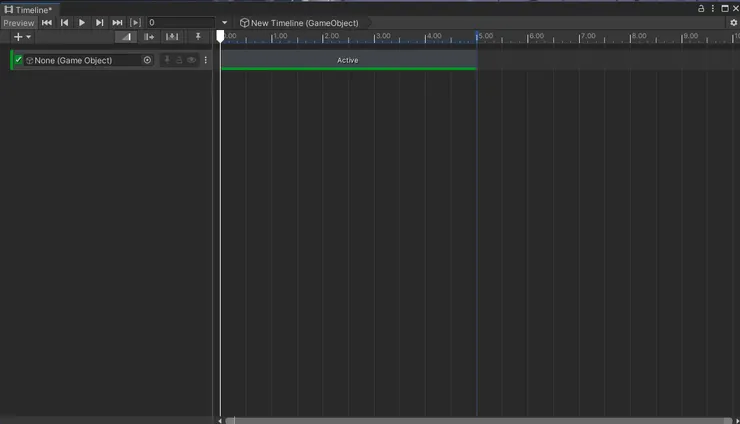Toggle the marker track pin icon

(x=198, y=36)
